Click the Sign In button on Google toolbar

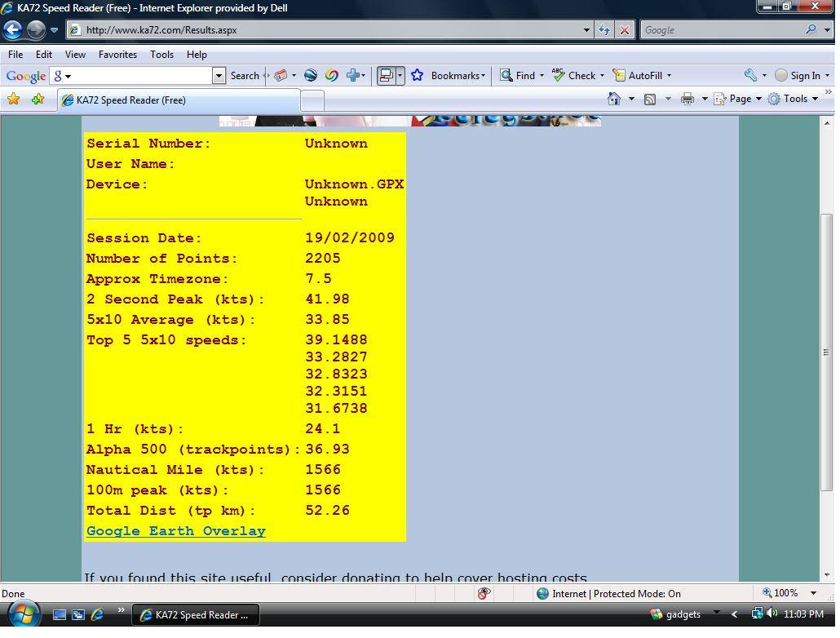[801, 75]
